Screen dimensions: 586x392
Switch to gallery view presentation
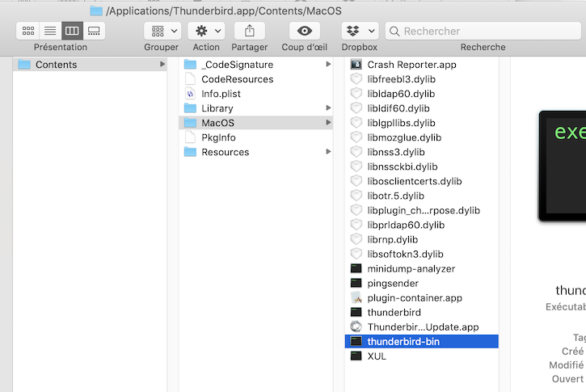94,31
